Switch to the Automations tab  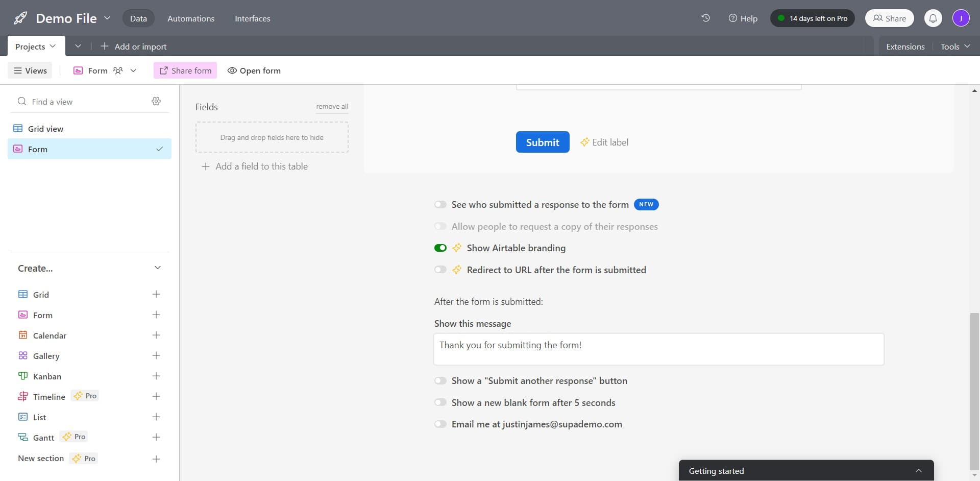(190, 18)
